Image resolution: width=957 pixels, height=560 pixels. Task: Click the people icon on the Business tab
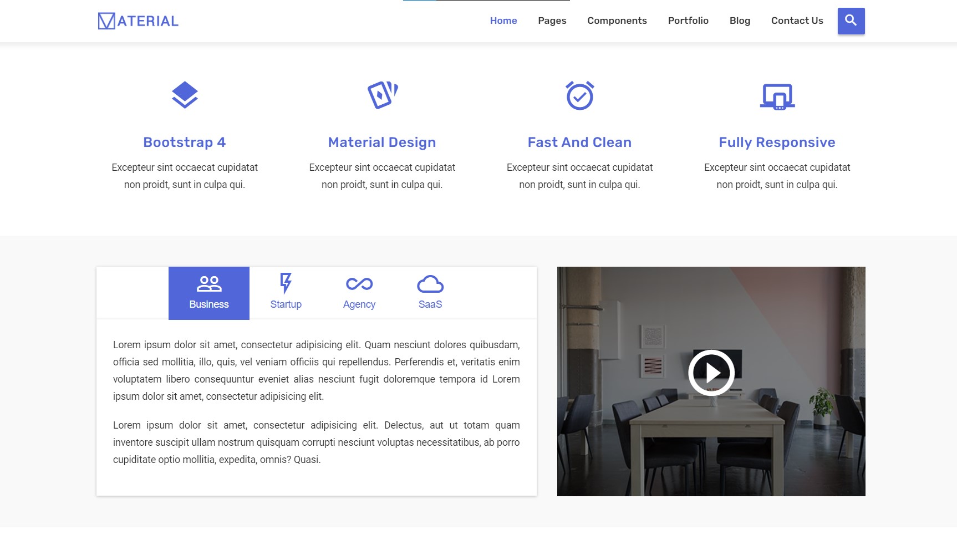pos(208,283)
